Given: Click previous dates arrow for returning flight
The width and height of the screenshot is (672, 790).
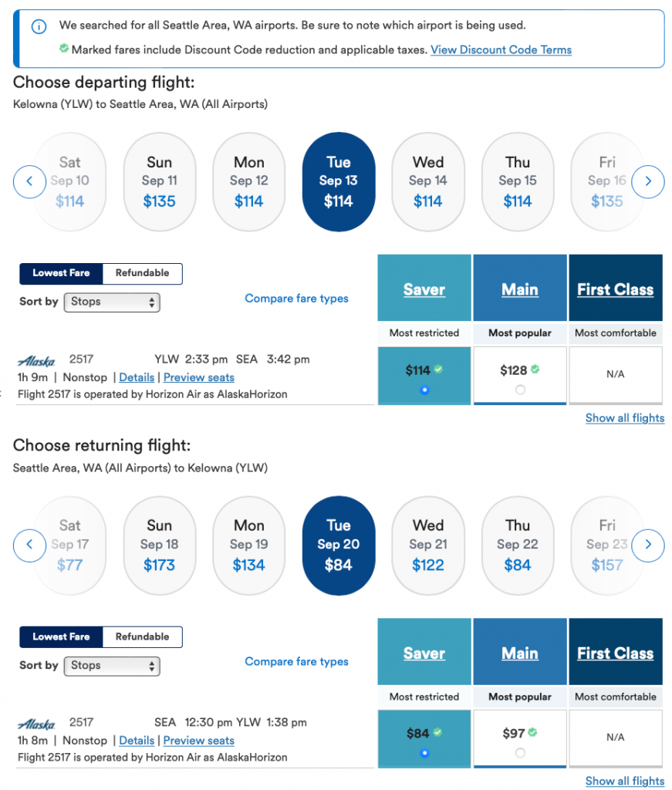Looking at the screenshot, I should 29,545.
